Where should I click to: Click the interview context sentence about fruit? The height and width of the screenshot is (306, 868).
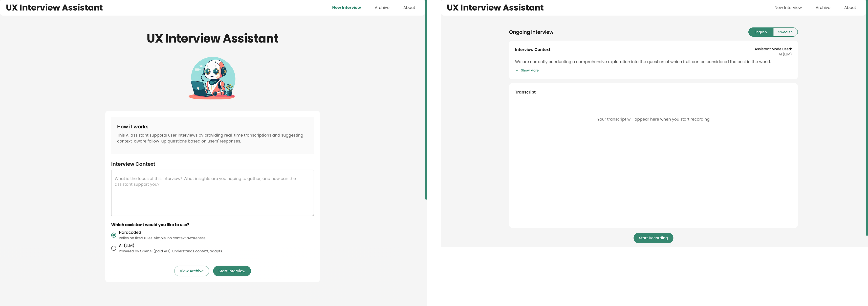(x=643, y=62)
